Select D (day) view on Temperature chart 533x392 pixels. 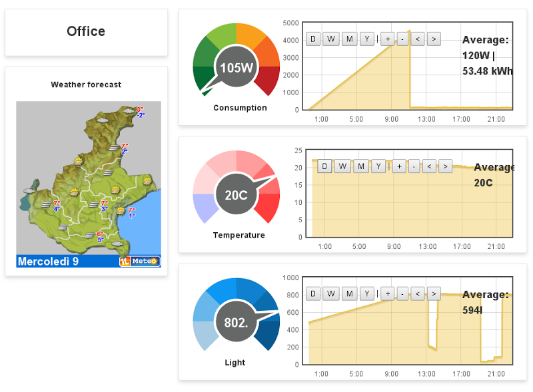(324, 166)
